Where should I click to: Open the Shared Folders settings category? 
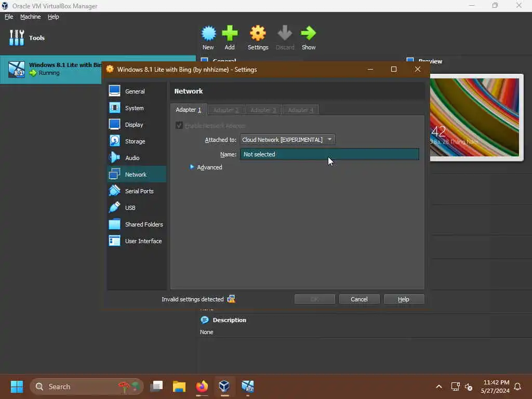pyautogui.click(x=137, y=224)
